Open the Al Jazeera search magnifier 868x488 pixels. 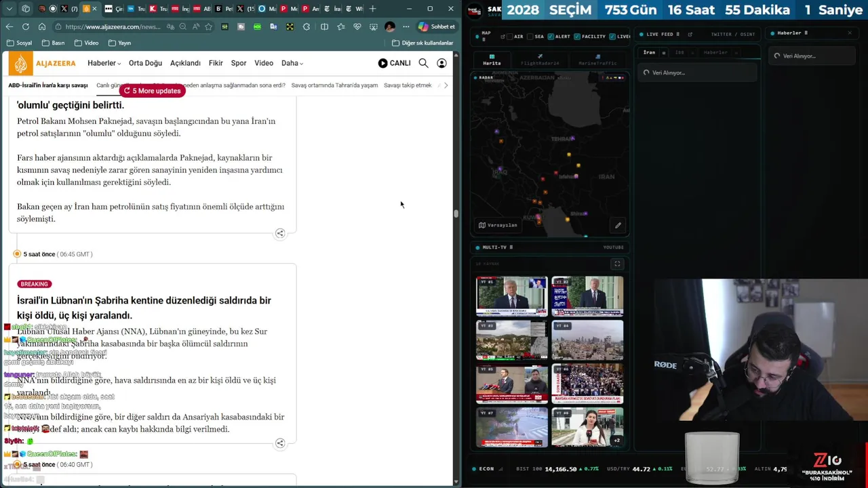pyautogui.click(x=423, y=63)
